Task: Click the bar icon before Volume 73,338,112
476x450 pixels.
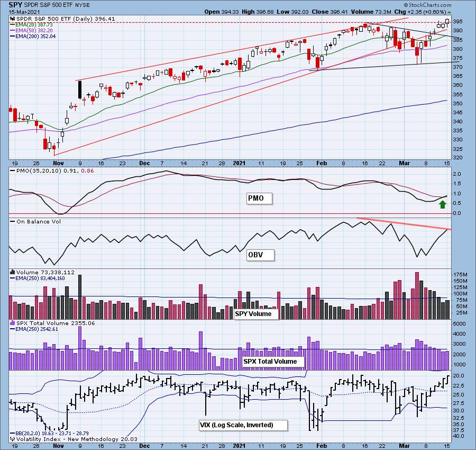Action: [13, 272]
